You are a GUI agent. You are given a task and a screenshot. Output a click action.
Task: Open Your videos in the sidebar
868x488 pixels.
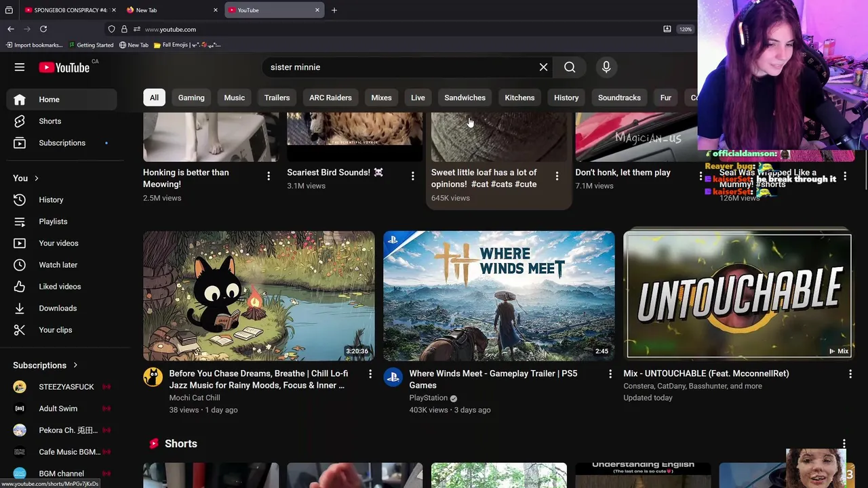tap(62, 243)
